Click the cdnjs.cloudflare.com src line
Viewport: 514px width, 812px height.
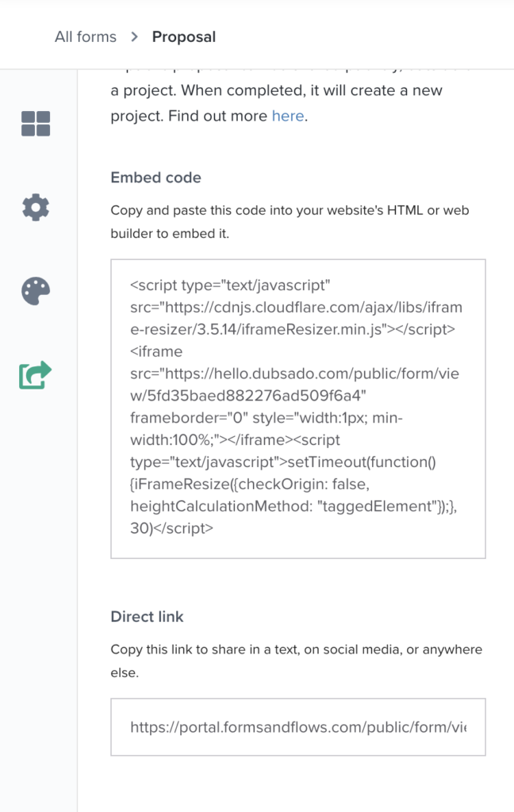[x=296, y=307]
